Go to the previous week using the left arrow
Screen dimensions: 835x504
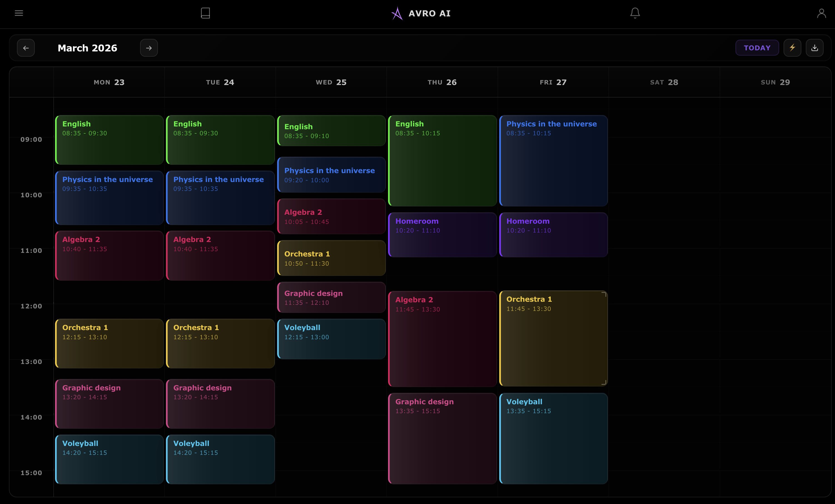26,48
